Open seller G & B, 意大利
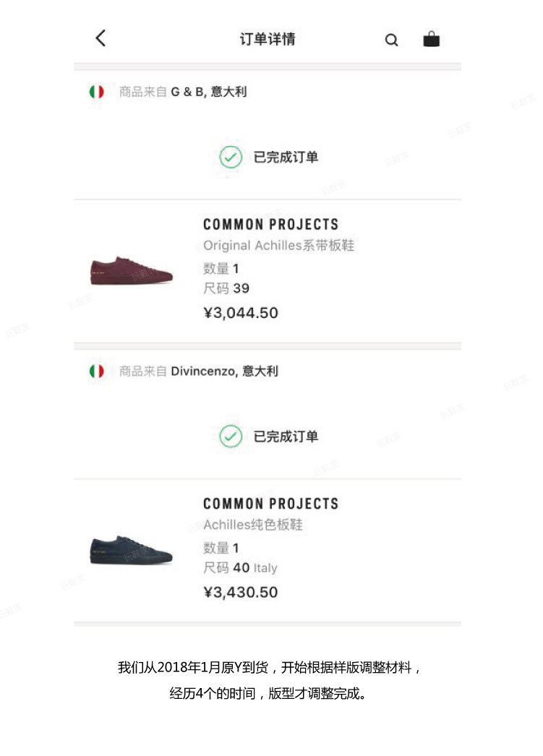Screen dimensions: 543x756 point(208,92)
